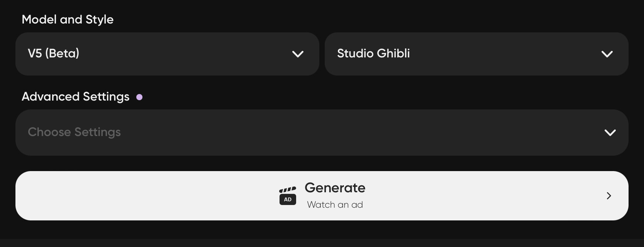Open the Studio Ghibli style dropdown
644x247 pixels.
click(x=476, y=54)
